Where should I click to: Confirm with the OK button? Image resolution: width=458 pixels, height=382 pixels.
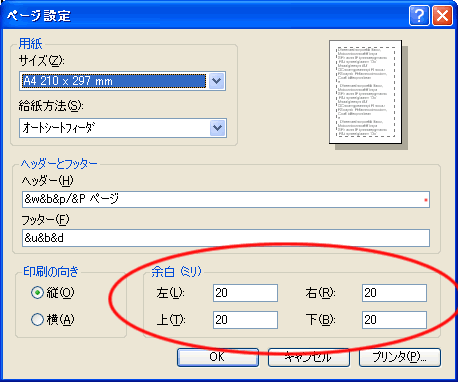pyautogui.click(x=218, y=357)
